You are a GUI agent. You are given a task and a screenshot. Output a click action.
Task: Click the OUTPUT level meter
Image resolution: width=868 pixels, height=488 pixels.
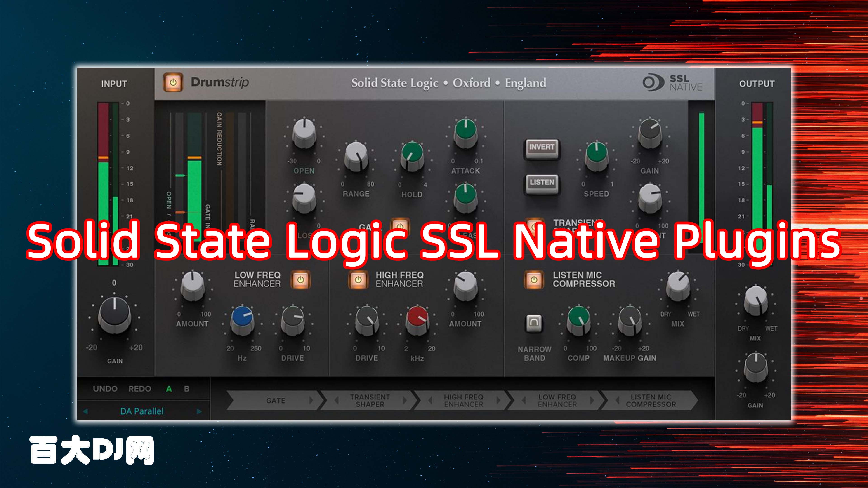coord(762,184)
